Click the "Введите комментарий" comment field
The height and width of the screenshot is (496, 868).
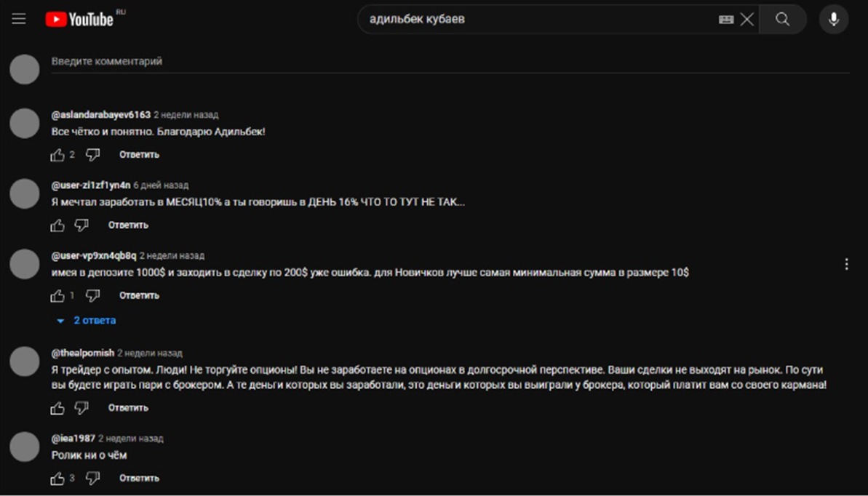click(x=450, y=61)
